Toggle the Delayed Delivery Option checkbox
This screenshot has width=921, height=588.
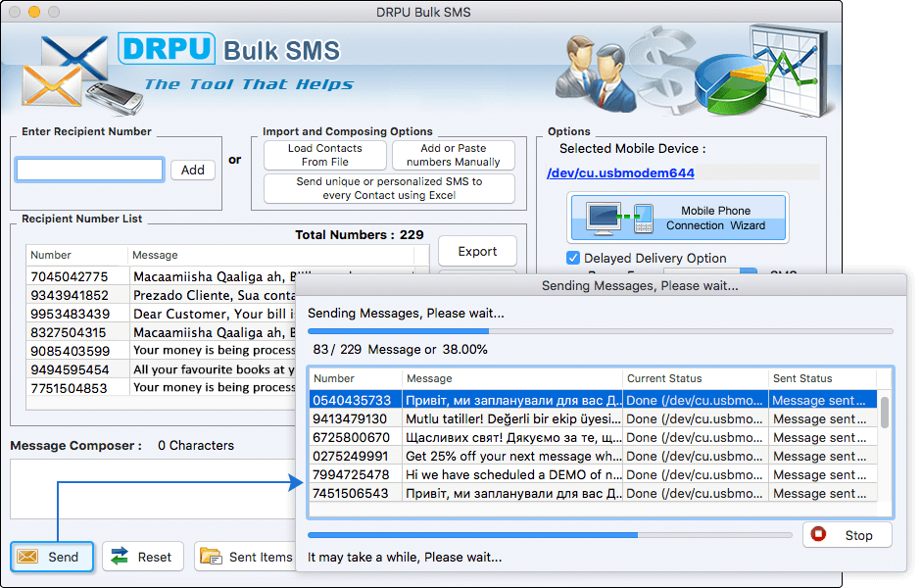pos(573,258)
